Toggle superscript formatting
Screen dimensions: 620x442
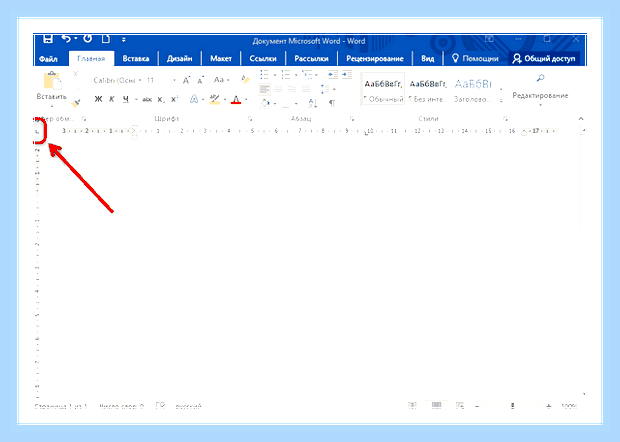point(174,99)
